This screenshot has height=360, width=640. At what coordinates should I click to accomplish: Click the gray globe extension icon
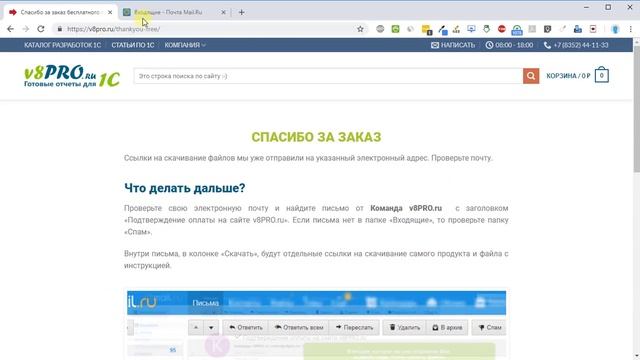380,29
